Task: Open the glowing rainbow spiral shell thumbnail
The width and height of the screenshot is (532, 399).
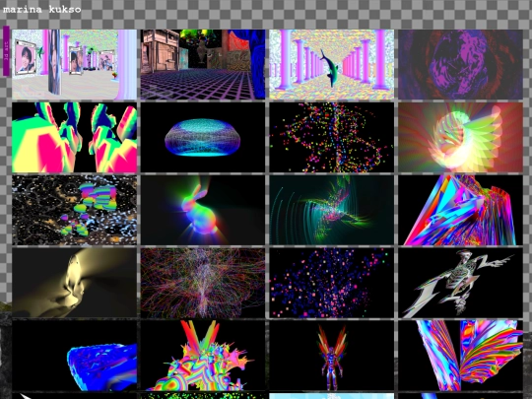Action: [460, 137]
